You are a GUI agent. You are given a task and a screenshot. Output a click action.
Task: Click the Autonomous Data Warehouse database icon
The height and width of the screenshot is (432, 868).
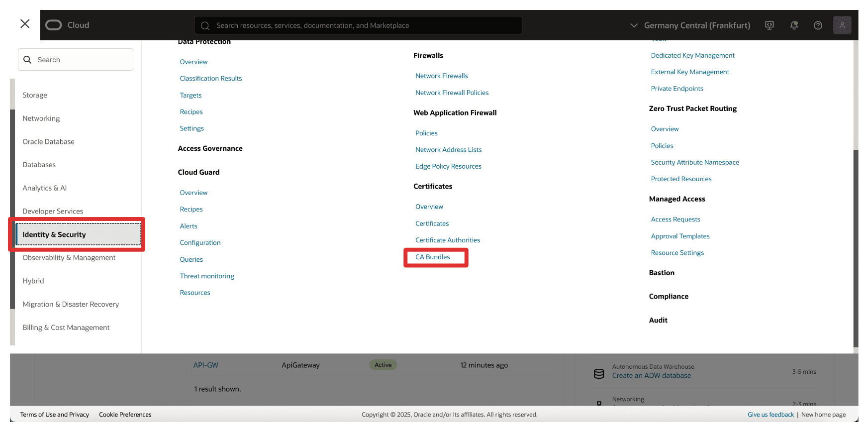coord(599,373)
